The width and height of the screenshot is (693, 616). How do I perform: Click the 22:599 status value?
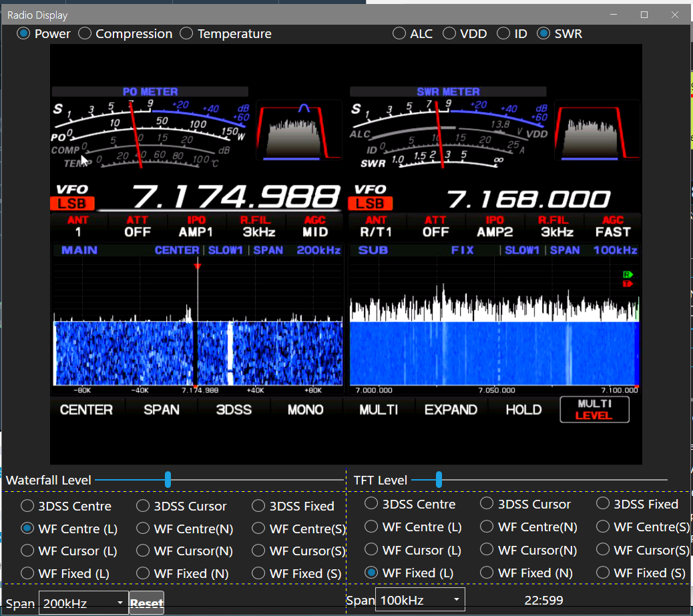pyautogui.click(x=543, y=600)
